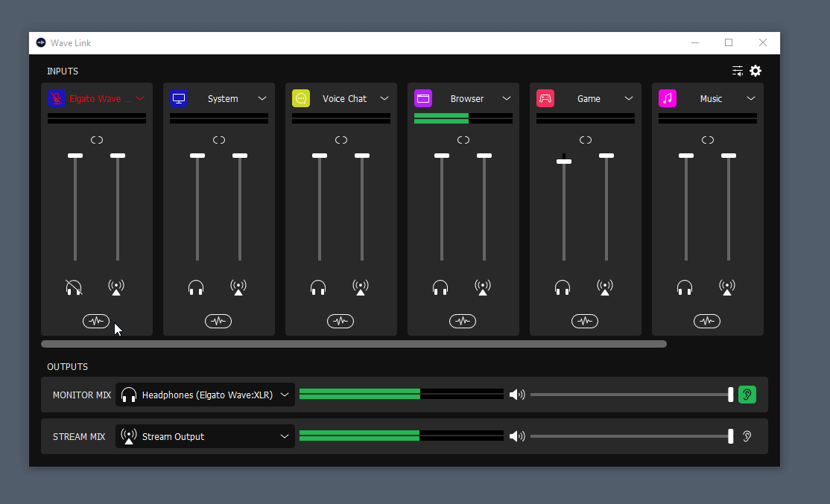Image resolution: width=830 pixels, height=504 pixels.
Task: Open the Stream Output device dropdown
Action: tap(205, 436)
